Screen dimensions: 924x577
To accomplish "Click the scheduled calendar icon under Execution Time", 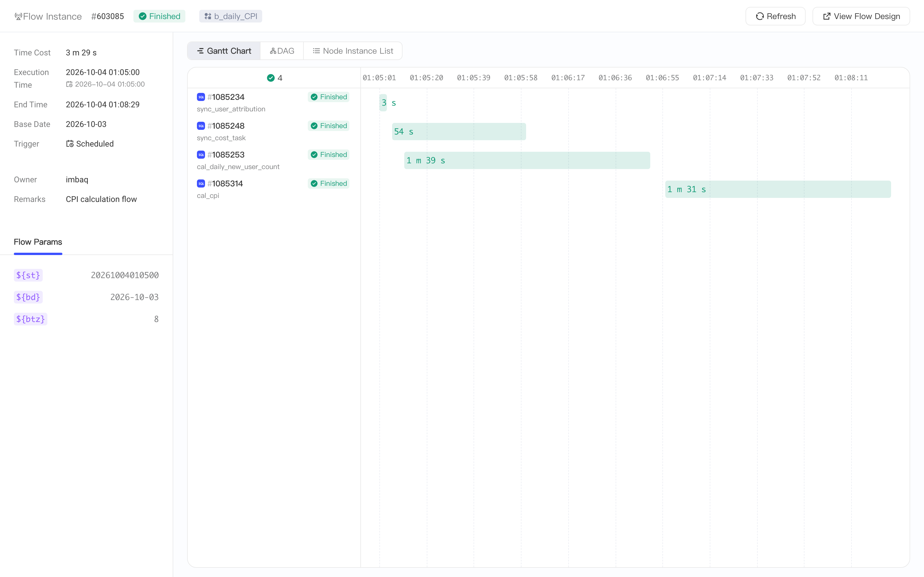I will click(69, 84).
